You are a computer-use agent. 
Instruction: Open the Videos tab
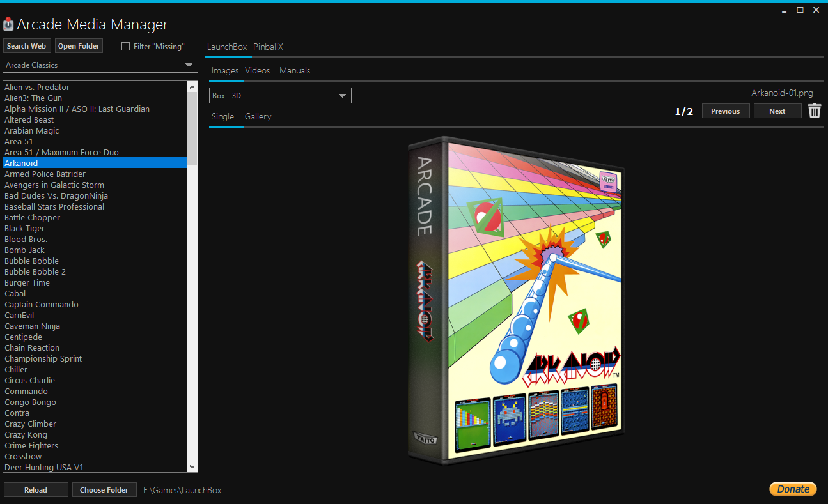click(x=258, y=71)
